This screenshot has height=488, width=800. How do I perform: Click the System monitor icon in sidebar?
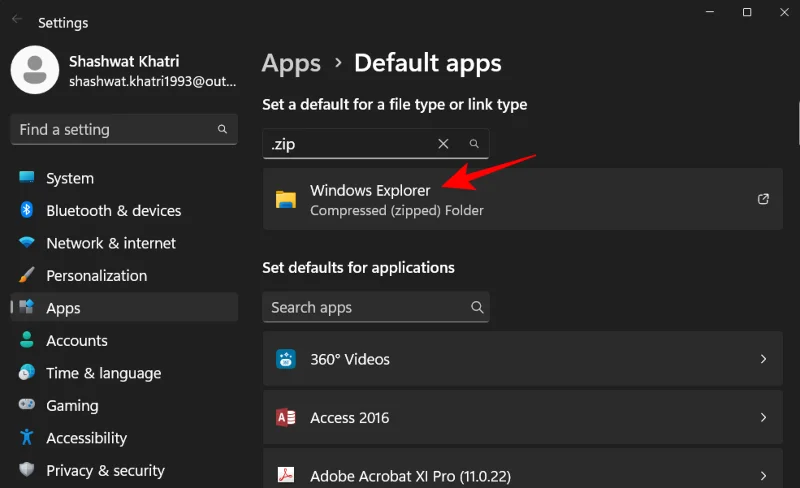point(27,177)
